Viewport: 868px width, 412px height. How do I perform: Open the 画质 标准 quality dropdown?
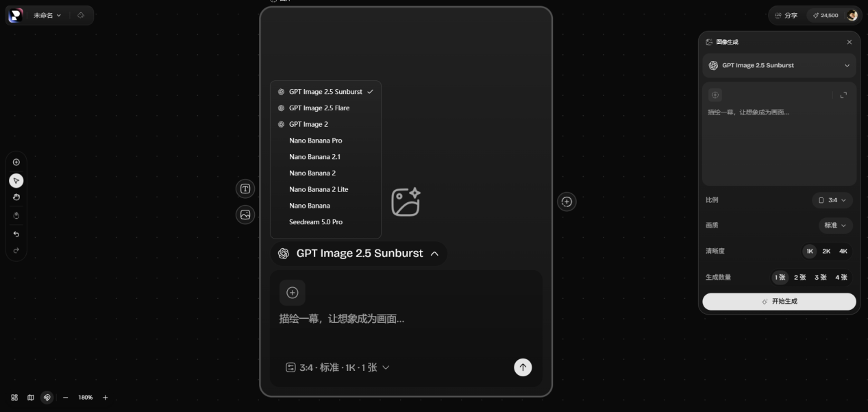pyautogui.click(x=835, y=225)
